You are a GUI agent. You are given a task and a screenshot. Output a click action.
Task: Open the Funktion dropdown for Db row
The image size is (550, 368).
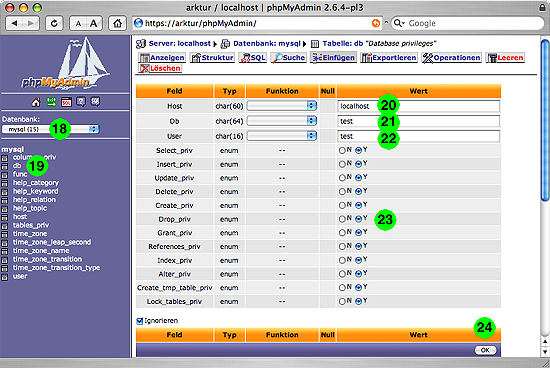click(282, 121)
